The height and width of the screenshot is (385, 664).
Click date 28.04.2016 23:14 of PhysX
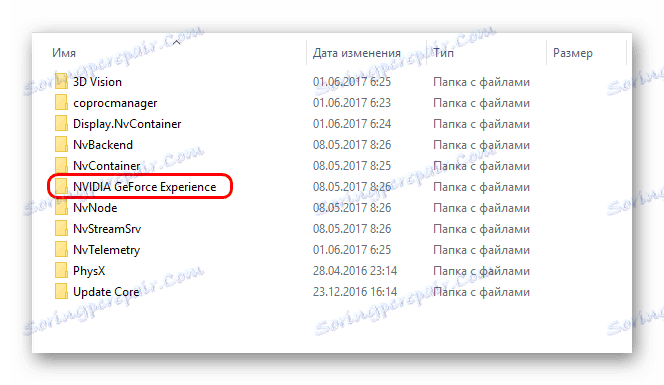click(355, 271)
